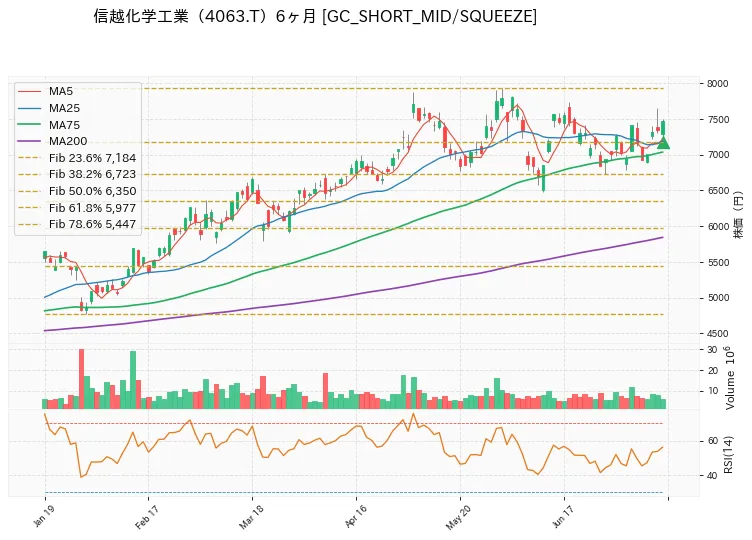Click the RSI(14) axis label
The height and width of the screenshot is (540, 752).
coord(728,455)
